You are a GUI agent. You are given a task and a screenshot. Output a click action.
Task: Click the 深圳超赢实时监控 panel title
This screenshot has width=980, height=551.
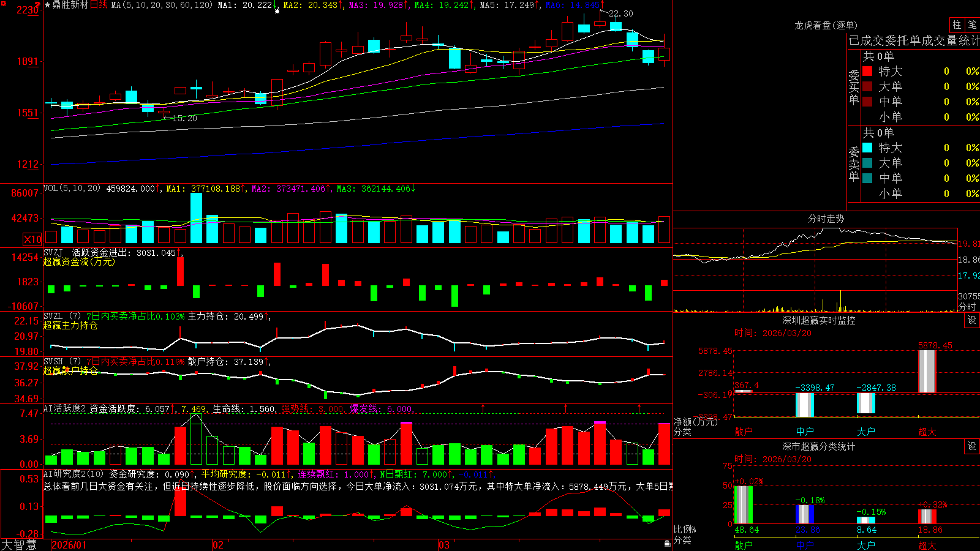click(818, 320)
